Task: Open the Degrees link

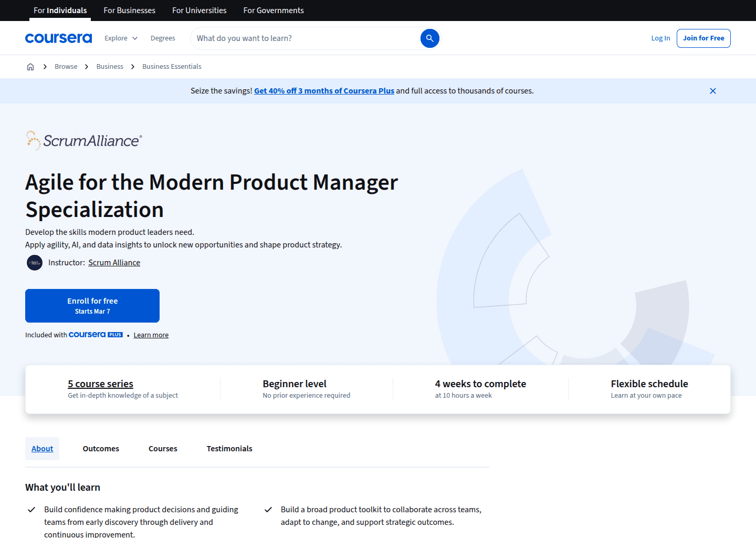Action: click(x=163, y=38)
